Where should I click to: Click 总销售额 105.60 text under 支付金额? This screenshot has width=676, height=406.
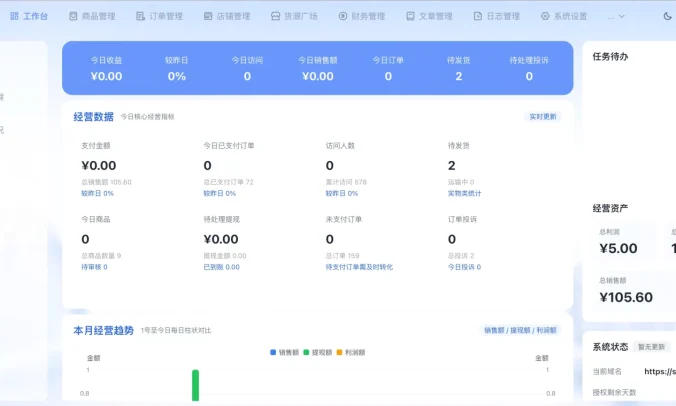pyautogui.click(x=106, y=182)
